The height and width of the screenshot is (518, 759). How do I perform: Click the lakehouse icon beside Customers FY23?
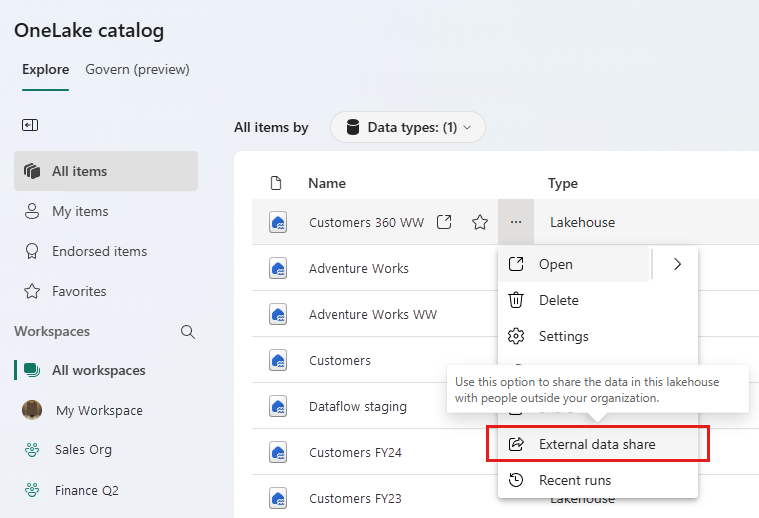[x=278, y=498]
